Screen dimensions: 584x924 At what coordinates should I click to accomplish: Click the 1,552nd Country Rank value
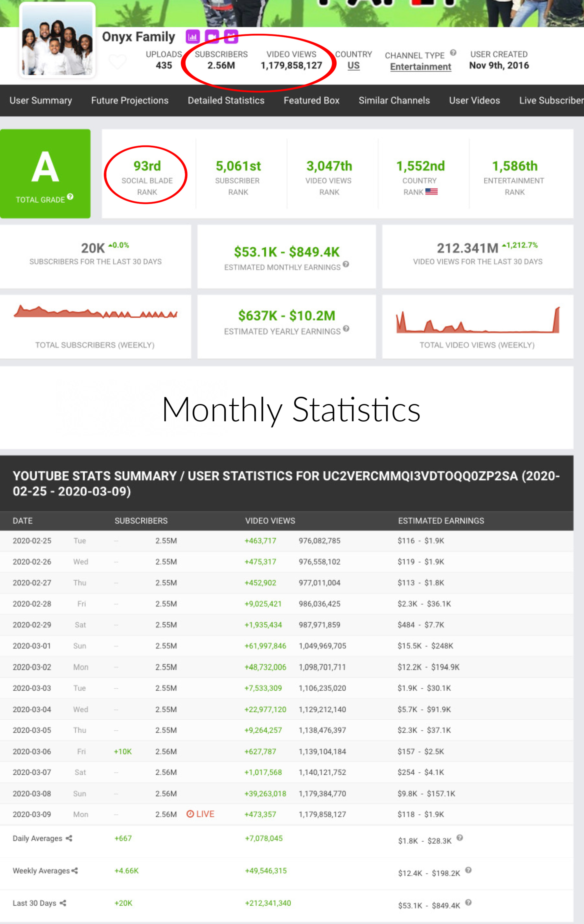[x=420, y=166]
